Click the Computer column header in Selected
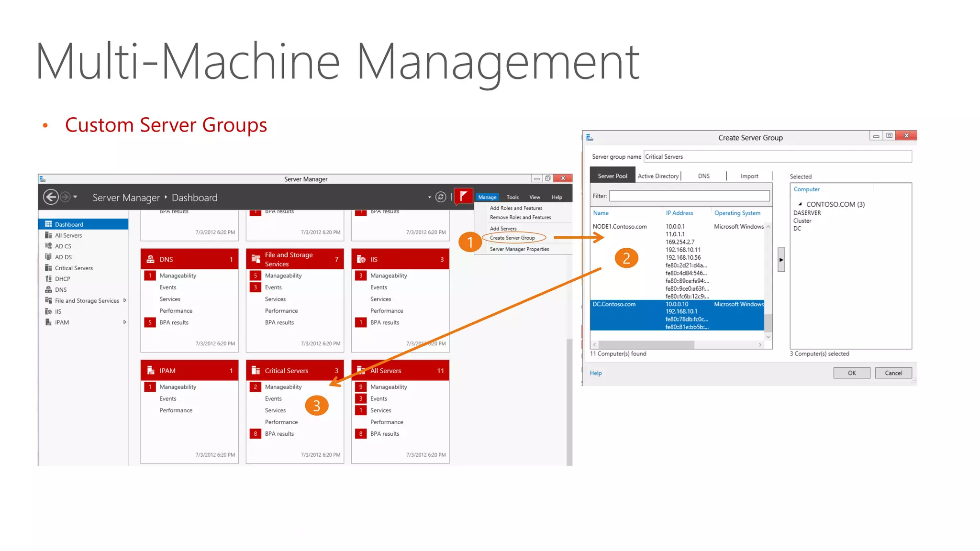 [x=806, y=189]
